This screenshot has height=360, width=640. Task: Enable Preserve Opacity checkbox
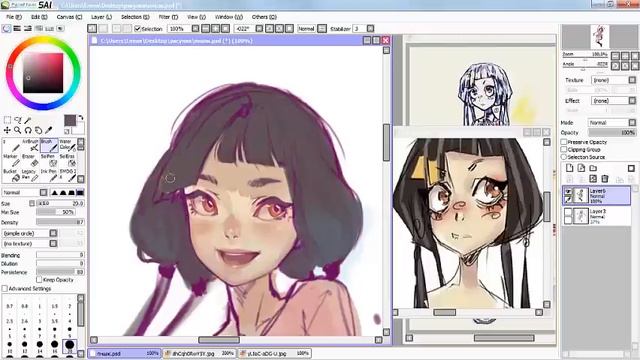tap(564, 142)
